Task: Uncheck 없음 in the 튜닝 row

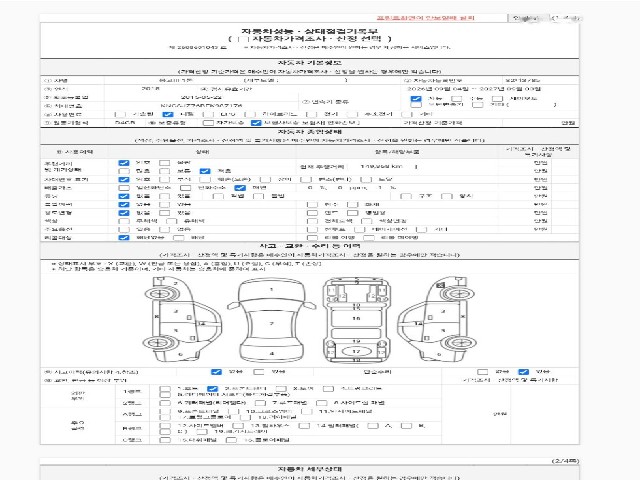Action: pos(124,196)
